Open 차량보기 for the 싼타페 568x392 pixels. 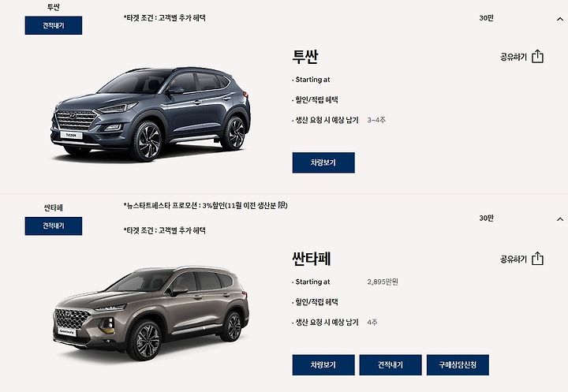coord(323,365)
